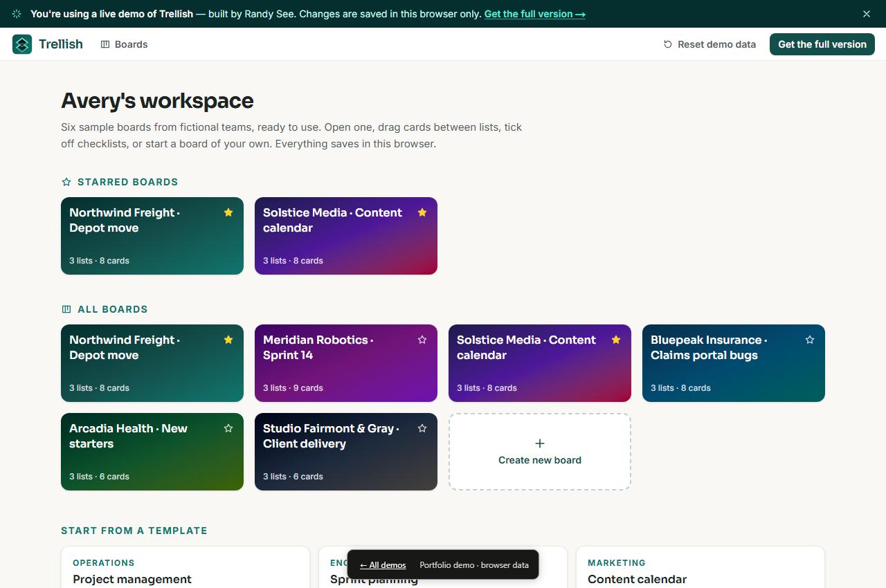Follow the banner's Get the full version link
The width and height of the screenshot is (886, 588).
534,14
